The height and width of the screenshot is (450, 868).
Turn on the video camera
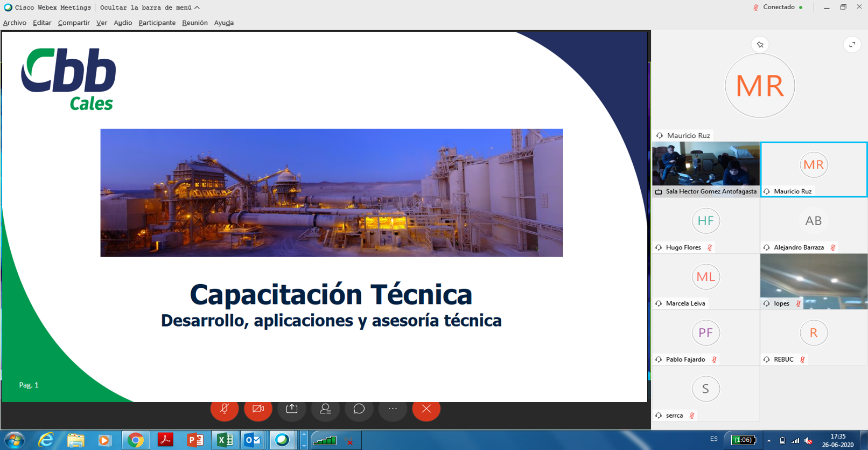pos(258,409)
